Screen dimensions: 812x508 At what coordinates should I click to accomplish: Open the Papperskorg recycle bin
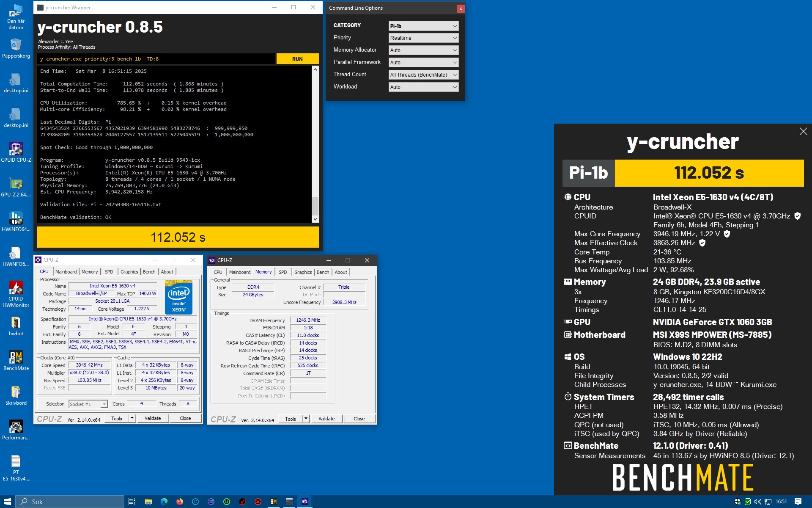[16, 48]
